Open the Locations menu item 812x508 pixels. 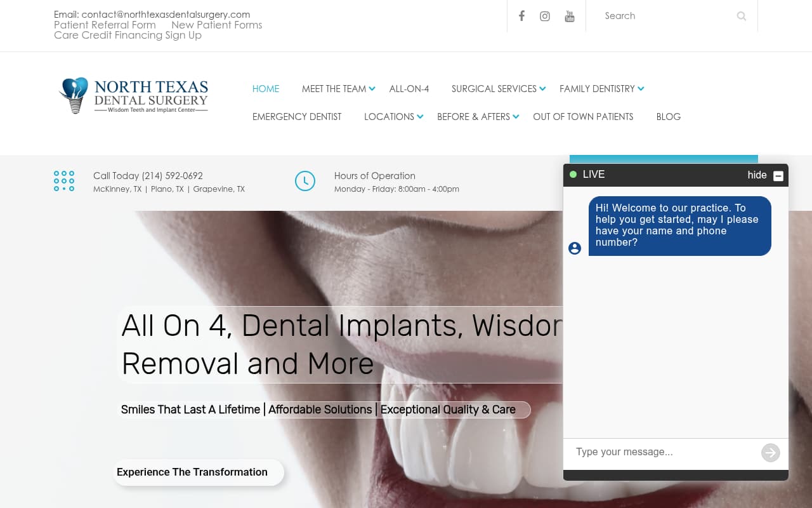pyautogui.click(x=389, y=117)
